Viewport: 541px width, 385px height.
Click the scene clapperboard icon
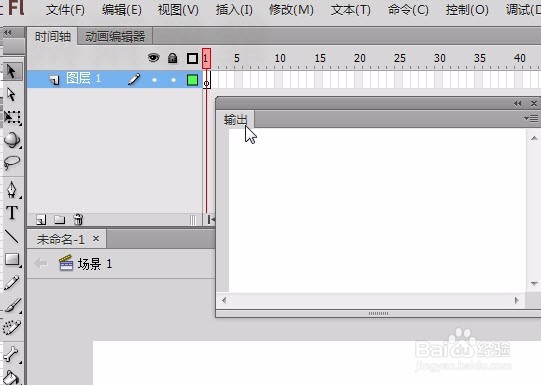coord(66,263)
